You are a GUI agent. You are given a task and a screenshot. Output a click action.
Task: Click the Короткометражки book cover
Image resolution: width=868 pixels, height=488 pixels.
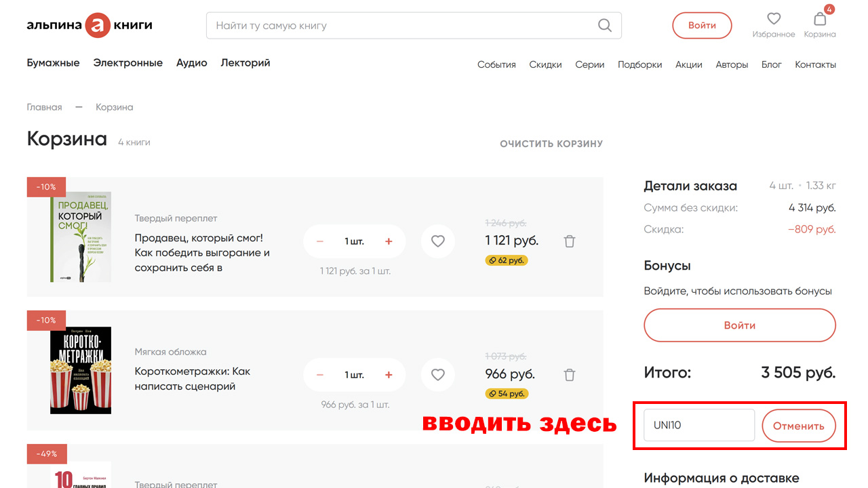point(81,371)
